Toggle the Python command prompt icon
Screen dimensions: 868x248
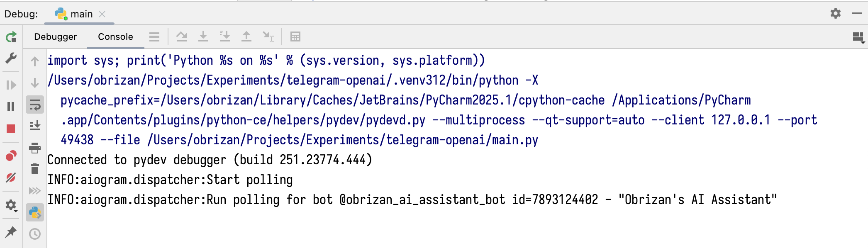pyautogui.click(x=35, y=213)
